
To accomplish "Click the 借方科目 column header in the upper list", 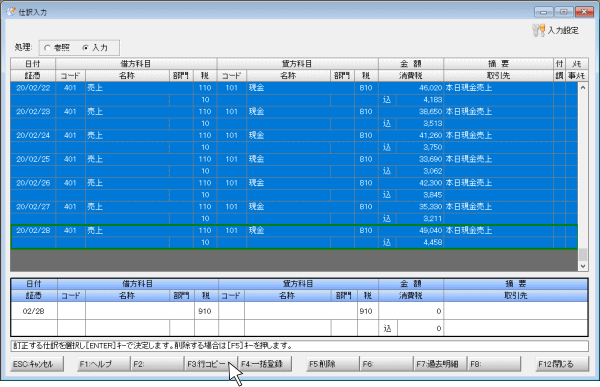I will click(x=136, y=64).
